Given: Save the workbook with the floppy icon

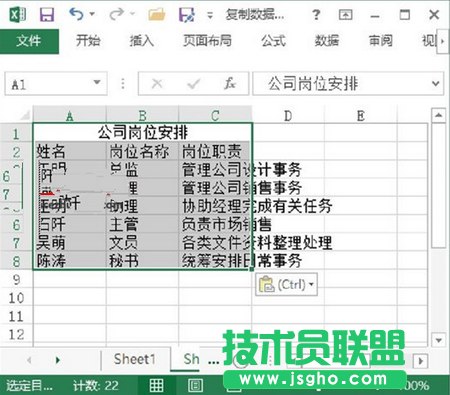Looking at the screenshot, I should tap(47, 15).
